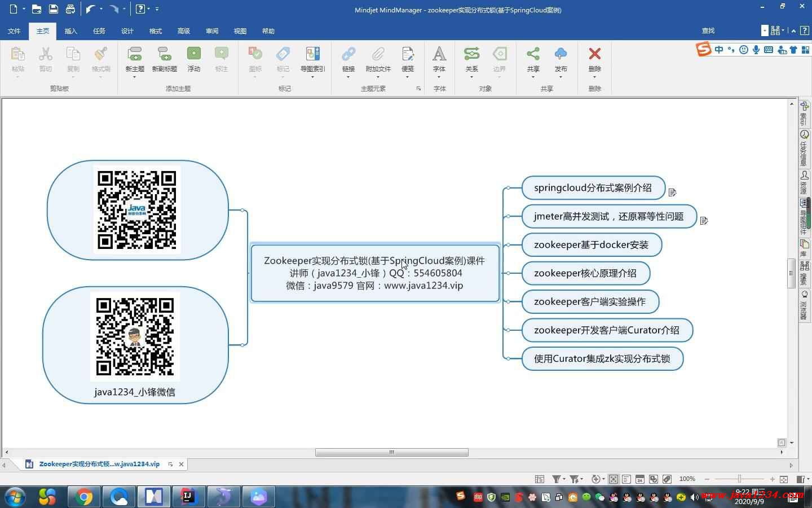Print the map using printer icon

click(70, 9)
